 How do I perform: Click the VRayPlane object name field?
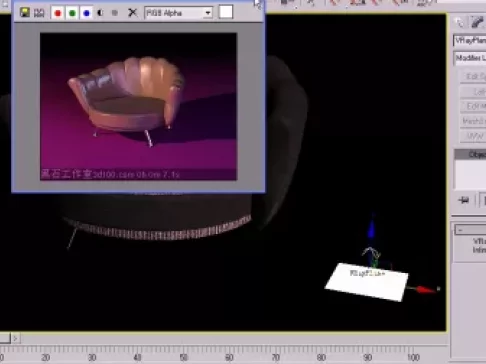[x=470, y=41]
